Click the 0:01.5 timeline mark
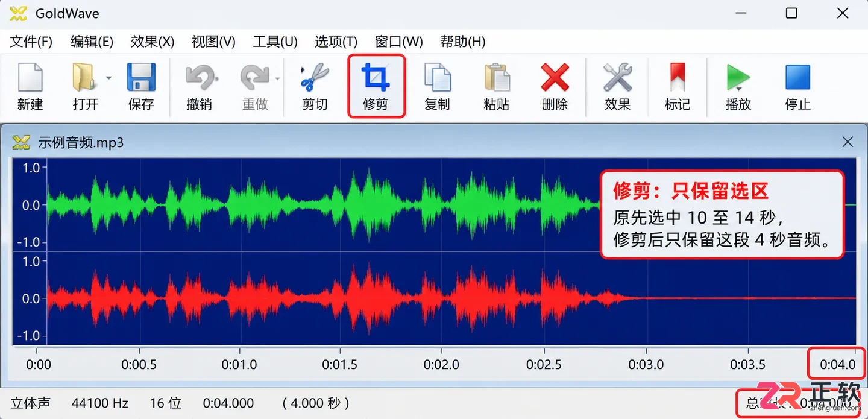Viewport: 868px width, 419px height. (x=340, y=364)
